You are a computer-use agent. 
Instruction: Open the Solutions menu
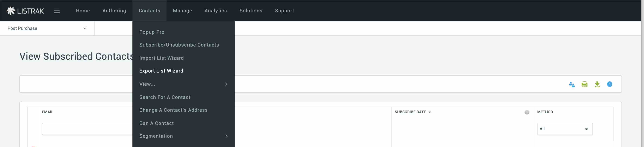click(251, 11)
